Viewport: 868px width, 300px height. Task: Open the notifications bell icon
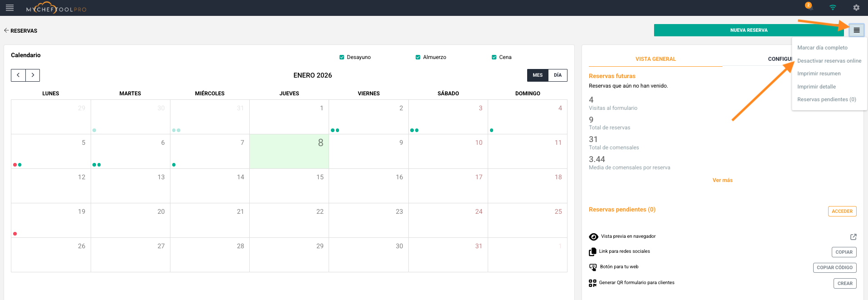click(x=809, y=7)
